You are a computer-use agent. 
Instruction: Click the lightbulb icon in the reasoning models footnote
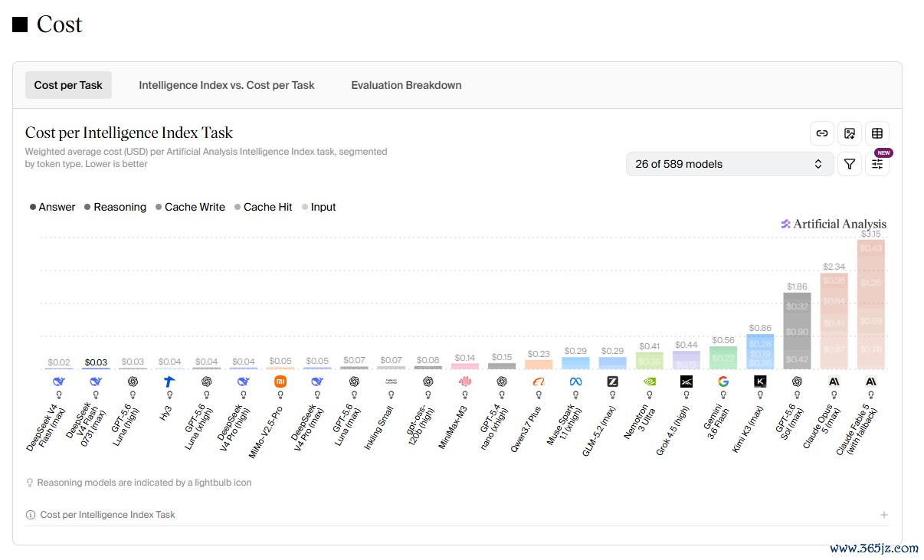(30, 483)
